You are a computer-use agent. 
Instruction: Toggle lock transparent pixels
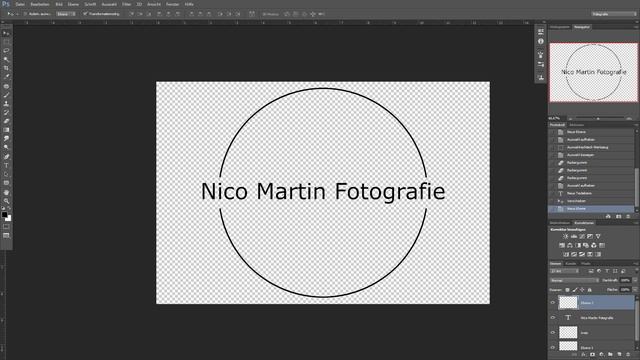(x=567, y=290)
